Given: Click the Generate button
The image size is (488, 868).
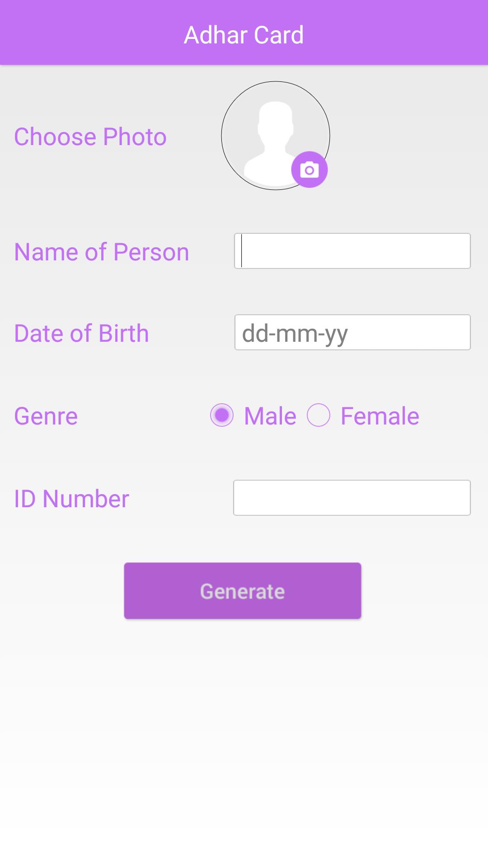Looking at the screenshot, I should (243, 591).
